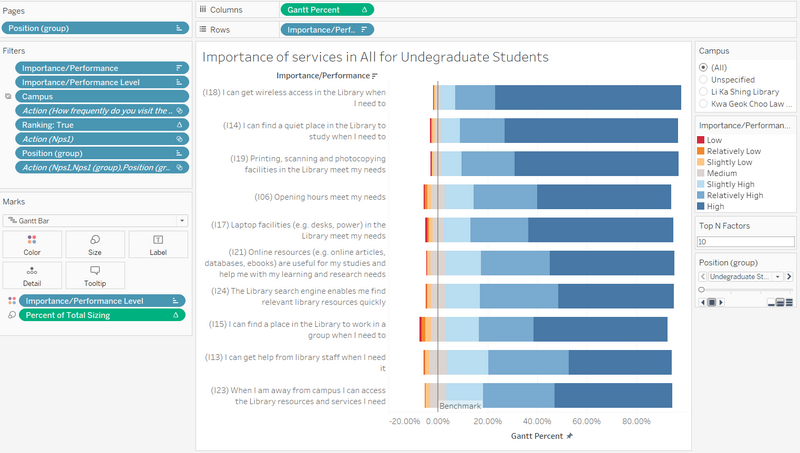Select the Importance/Performance Level marks pill

(x=102, y=301)
